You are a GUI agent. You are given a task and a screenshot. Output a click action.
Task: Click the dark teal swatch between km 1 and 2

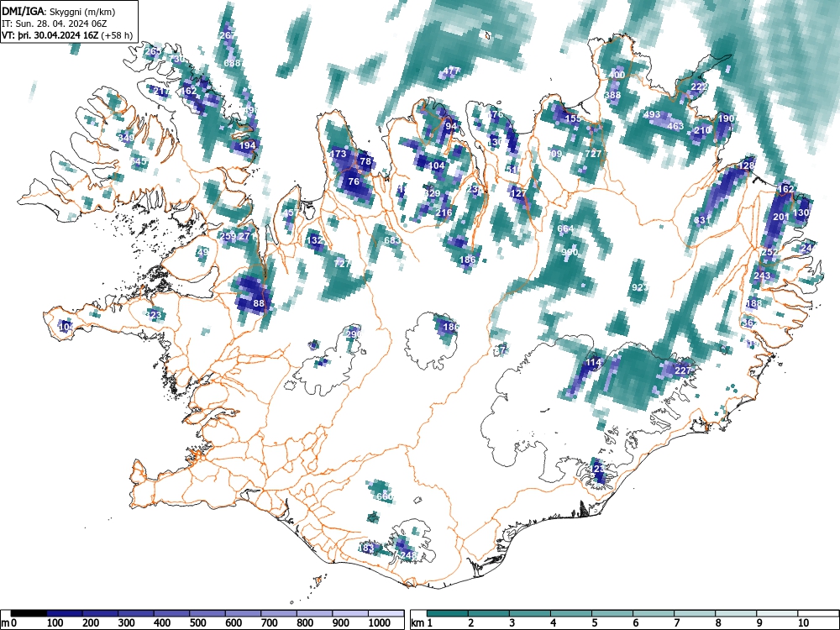(448, 613)
